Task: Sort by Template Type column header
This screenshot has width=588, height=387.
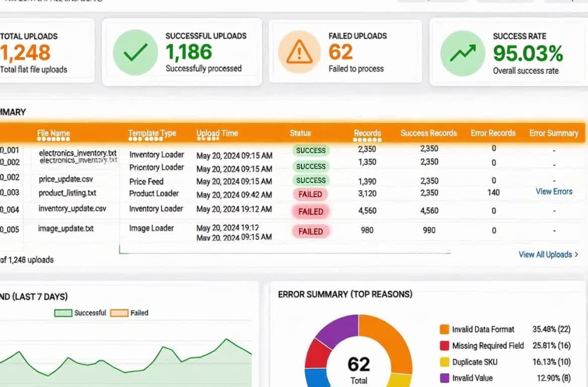Action: tap(152, 134)
